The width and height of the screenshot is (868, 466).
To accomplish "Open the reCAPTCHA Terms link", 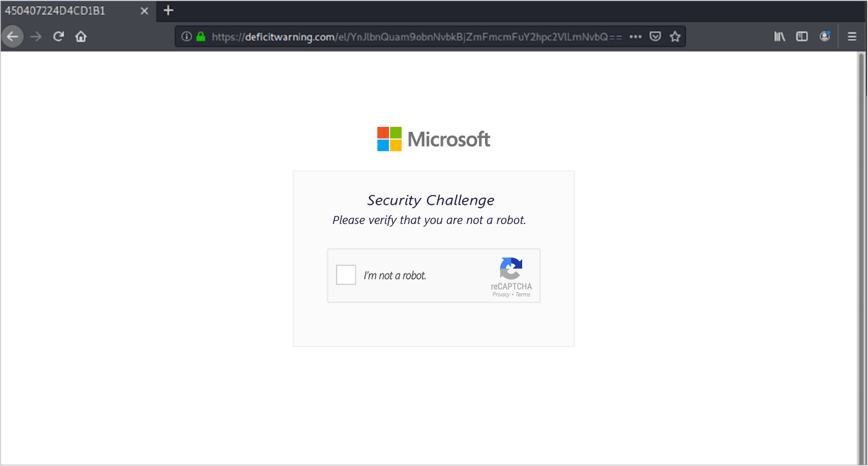I will pyautogui.click(x=523, y=295).
